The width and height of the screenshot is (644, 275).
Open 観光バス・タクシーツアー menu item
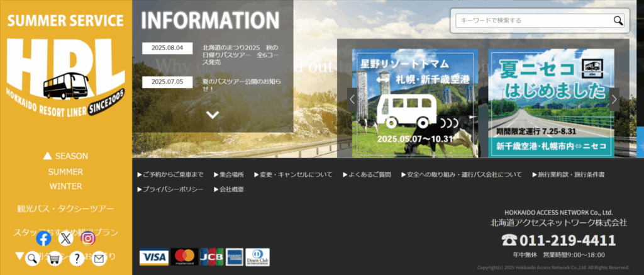pyautogui.click(x=65, y=208)
